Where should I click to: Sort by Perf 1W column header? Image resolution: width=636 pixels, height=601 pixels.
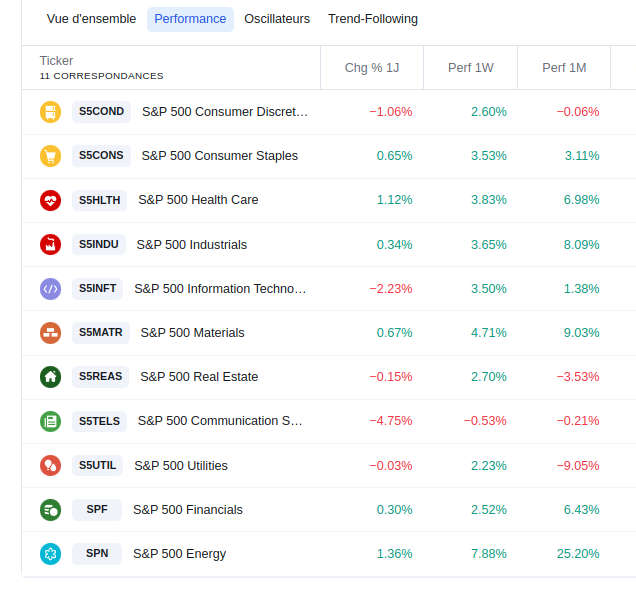[472, 68]
